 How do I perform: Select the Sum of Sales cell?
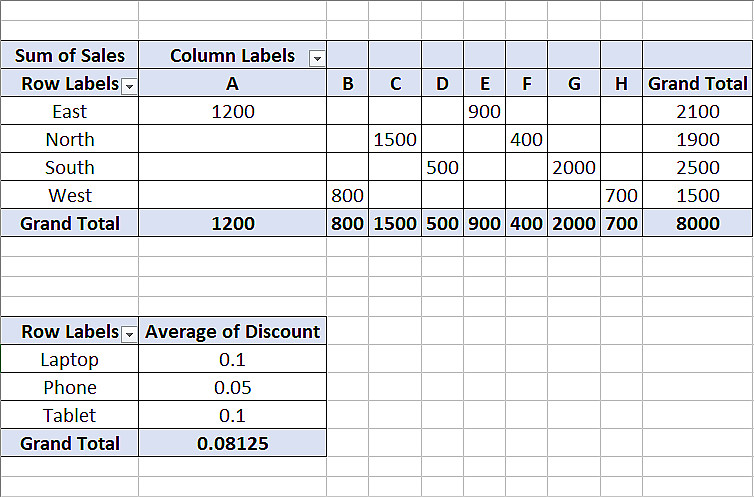tap(70, 56)
